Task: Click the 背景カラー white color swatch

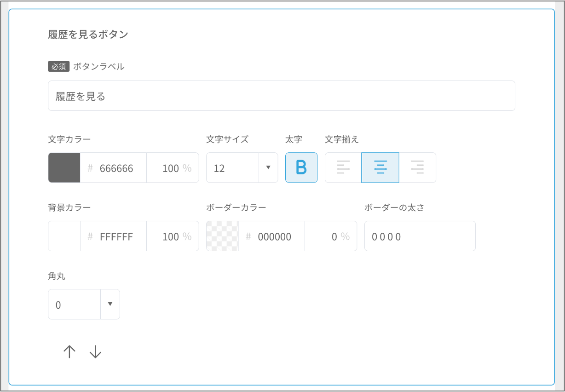Action: (64, 236)
